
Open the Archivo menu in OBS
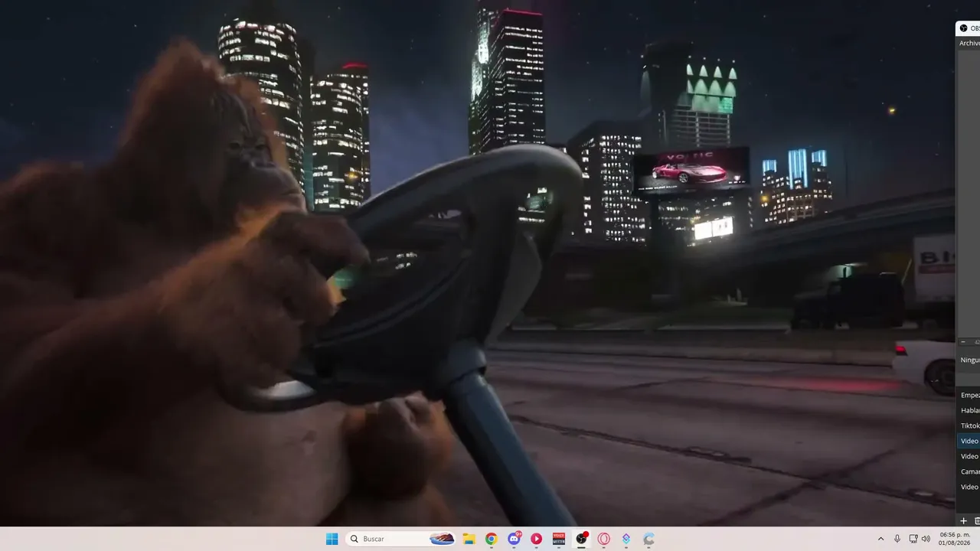(969, 43)
